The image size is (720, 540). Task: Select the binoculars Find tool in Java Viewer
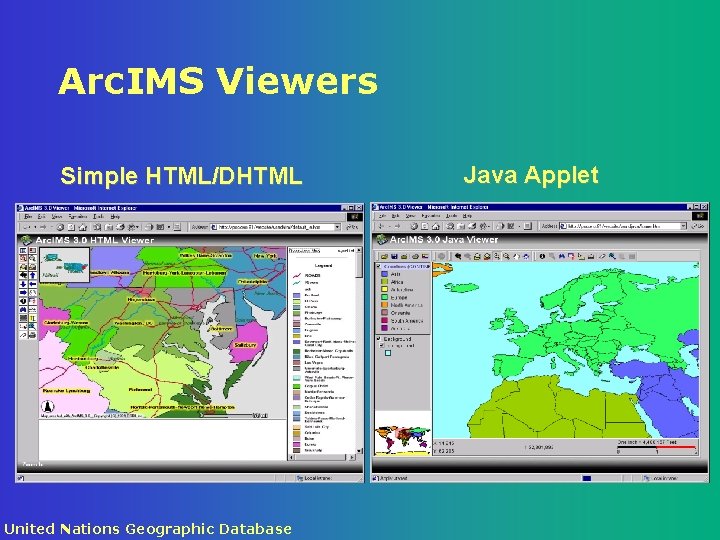pyautogui.click(x=562, y=256)
